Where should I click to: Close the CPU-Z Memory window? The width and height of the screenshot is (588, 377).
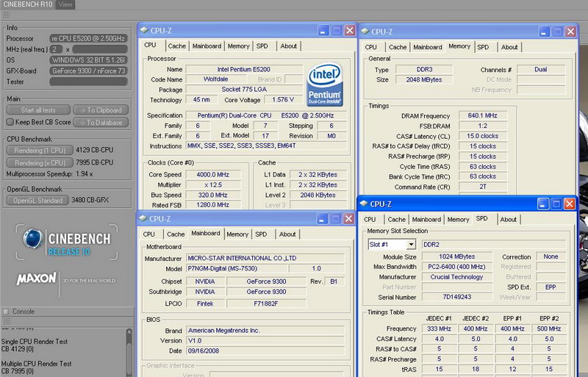coord(571,32)
